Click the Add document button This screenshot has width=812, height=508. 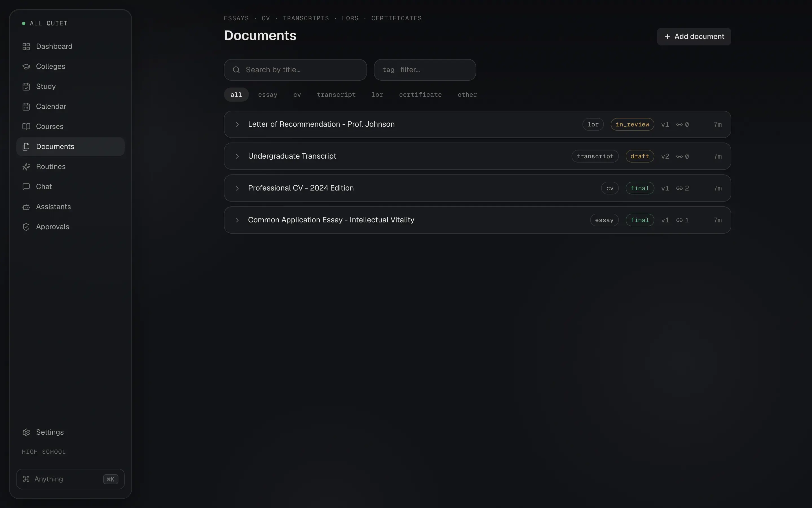coord(694,37)
